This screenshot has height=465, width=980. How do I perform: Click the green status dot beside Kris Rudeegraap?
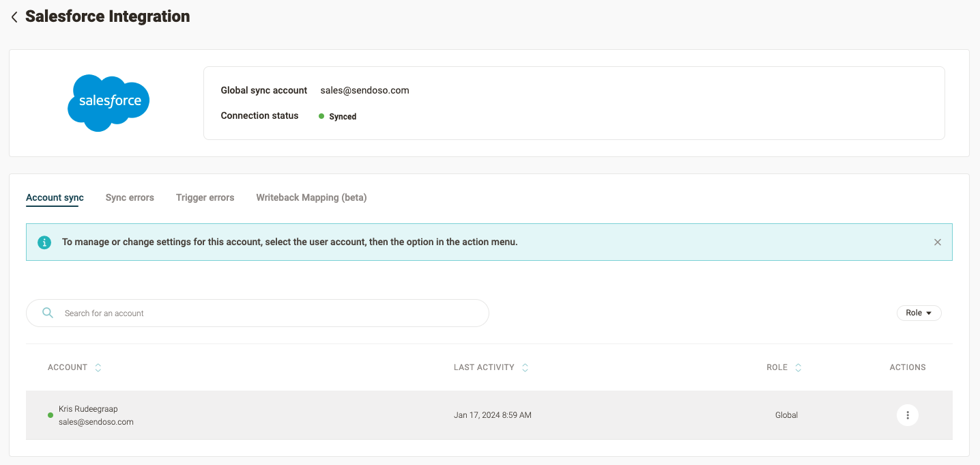pyautogui.click(x=51, y=415)
